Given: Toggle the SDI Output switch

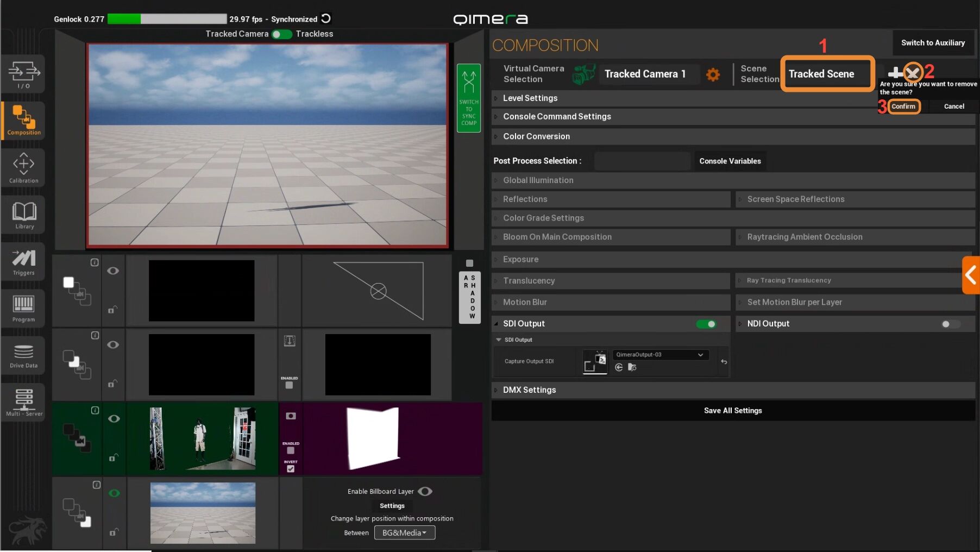Looking at the screenshot, I should point(706,324).
